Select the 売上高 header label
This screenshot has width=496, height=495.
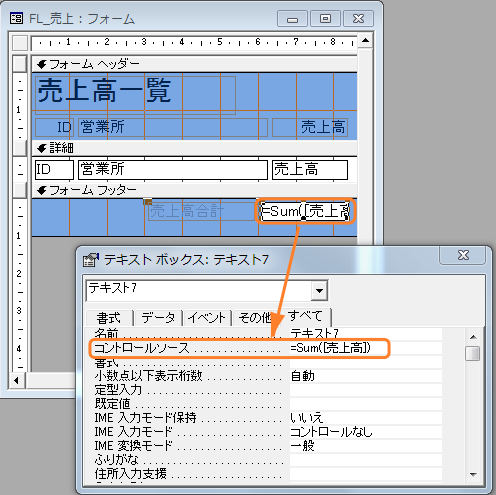point(310,127)
